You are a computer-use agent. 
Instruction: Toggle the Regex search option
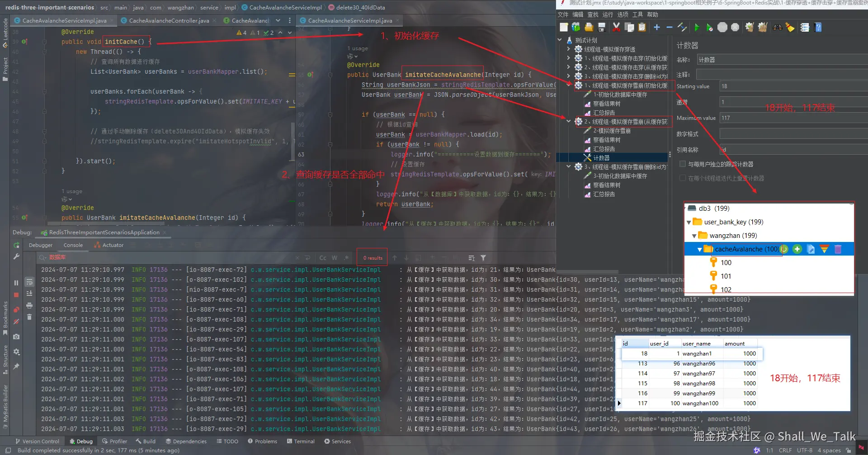click(x=346, y=258)
